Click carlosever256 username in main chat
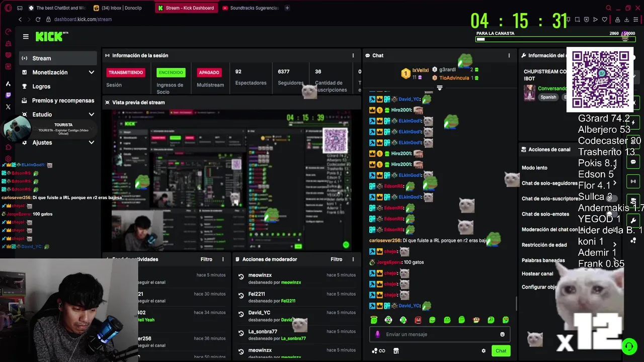The width and height of the screenshot is (644, 362). click(x=385, y=241)
